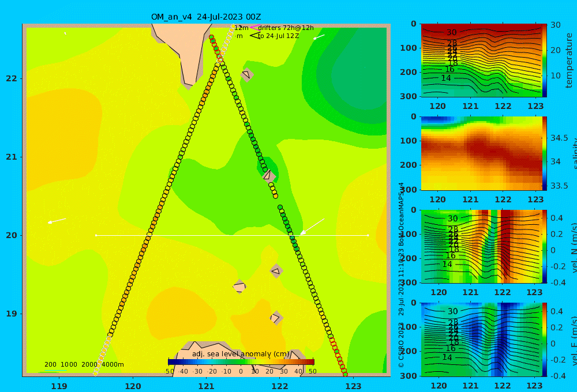Click the '200 1000 2000 4000m' depth legend
Viewport: 577px width, 392px height.
pos(84,364)
